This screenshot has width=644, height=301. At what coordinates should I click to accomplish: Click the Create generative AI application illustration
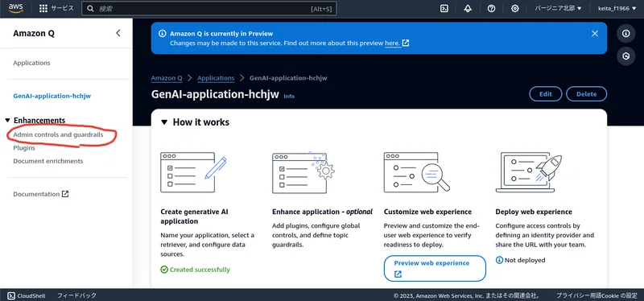click(193, 172)
